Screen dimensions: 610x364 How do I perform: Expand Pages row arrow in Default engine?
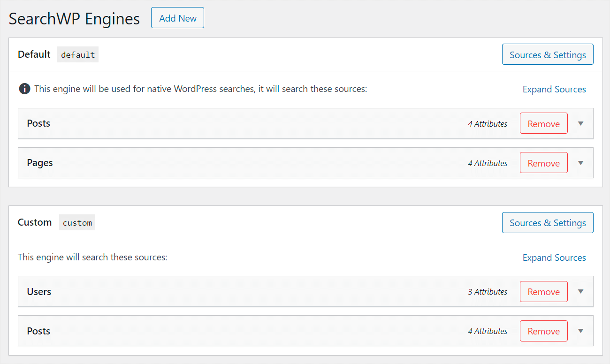pos(580,163)
